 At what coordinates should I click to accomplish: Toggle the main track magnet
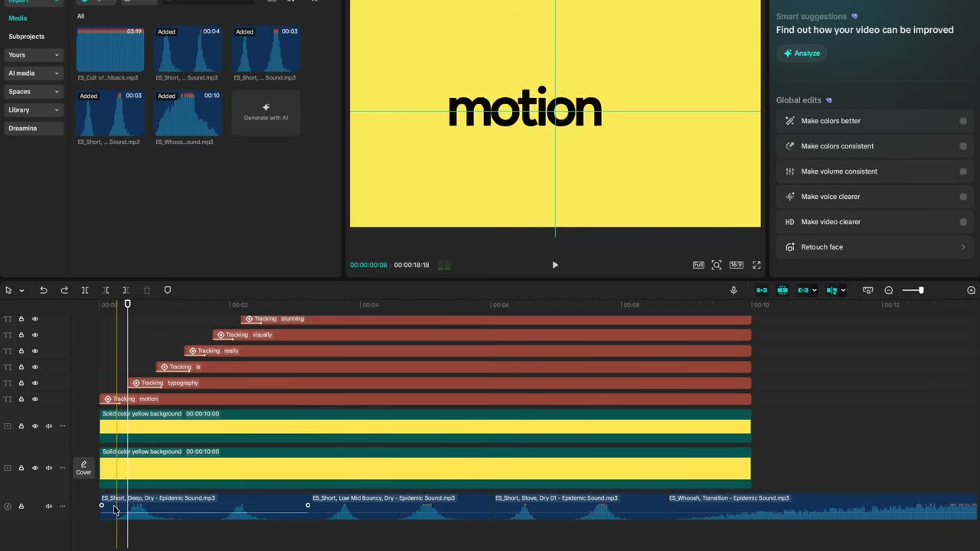tap(762, 290)
